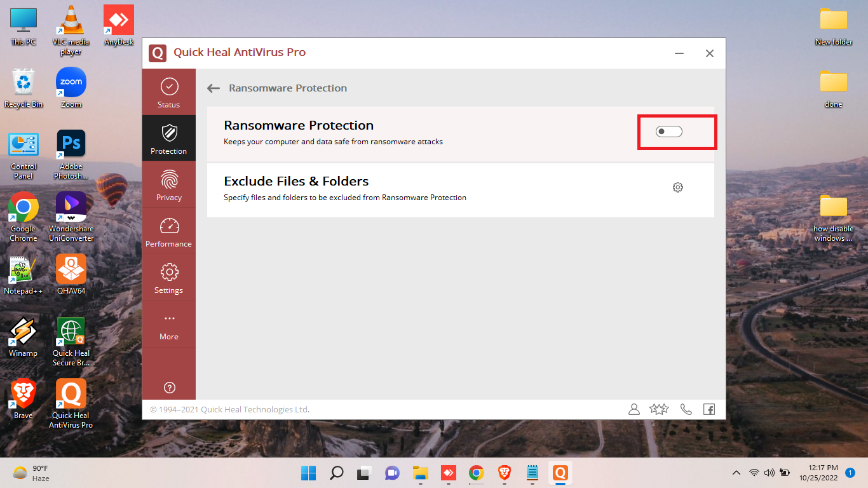Close the Quick Heal AntiVirus Pro window
The width and height of the screenshot is (868, 488).
coord(710,53)
